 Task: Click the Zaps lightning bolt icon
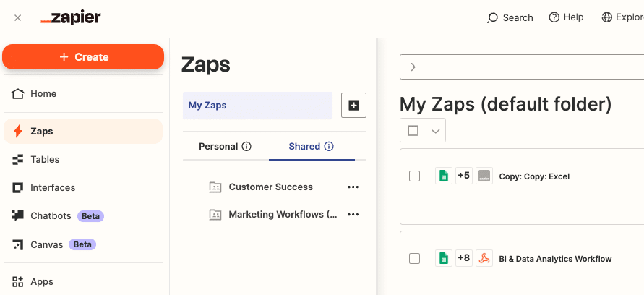tap(17, 132)
